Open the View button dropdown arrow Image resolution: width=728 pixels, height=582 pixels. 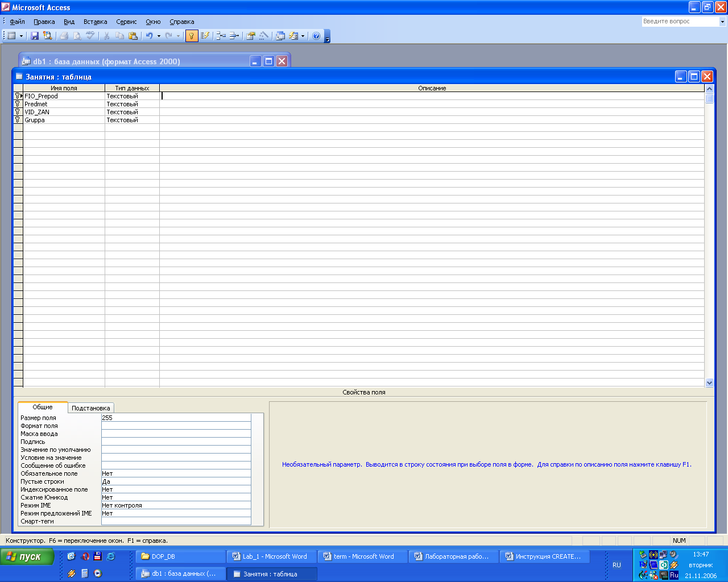(22, 36)
